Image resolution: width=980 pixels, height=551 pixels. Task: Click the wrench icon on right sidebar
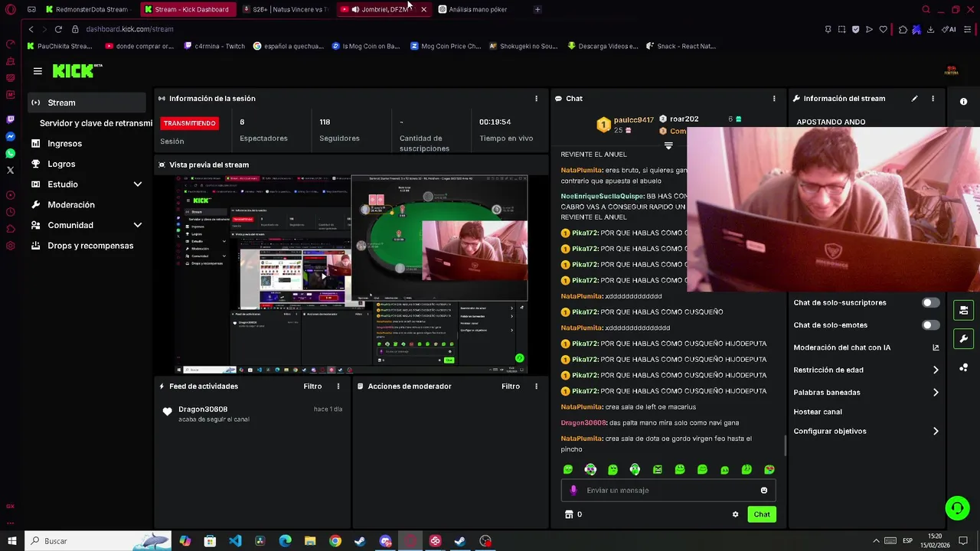964,338
